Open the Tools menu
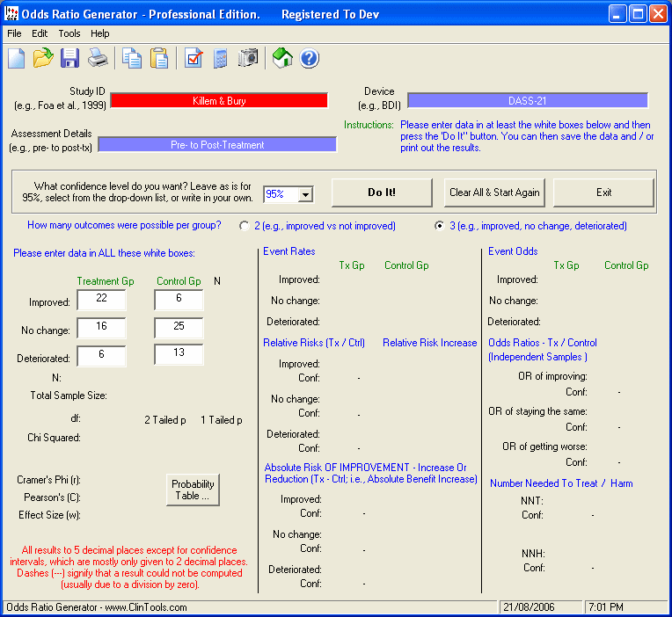The width and height of the screenshot is (672, 617). point(69,33)
